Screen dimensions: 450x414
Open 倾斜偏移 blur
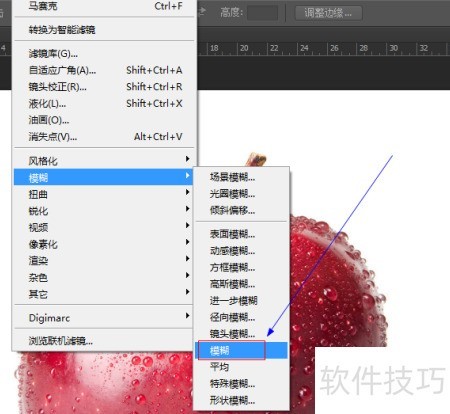tap(241, 210)
